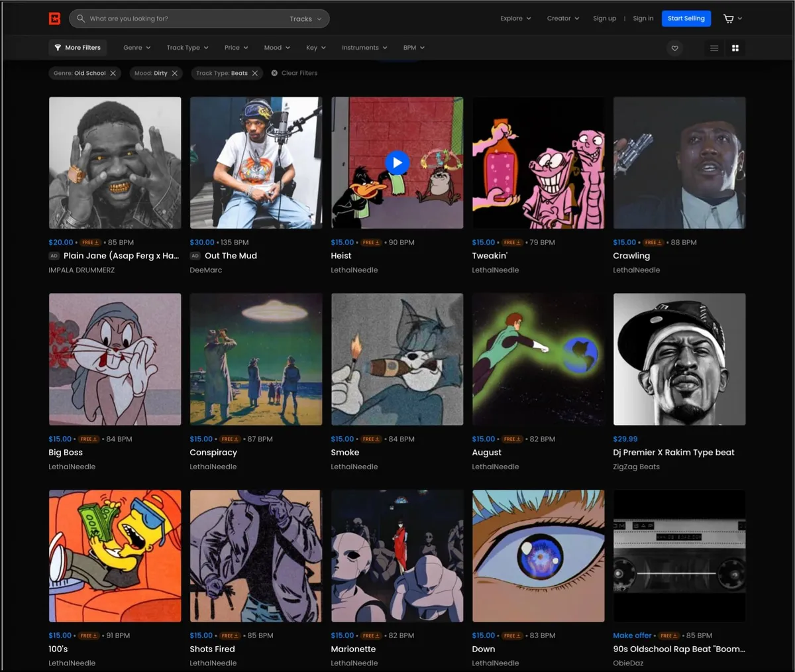The image size is (795, 672).
Task: Expand the Price filter dropdown
Action: [236, 48]
